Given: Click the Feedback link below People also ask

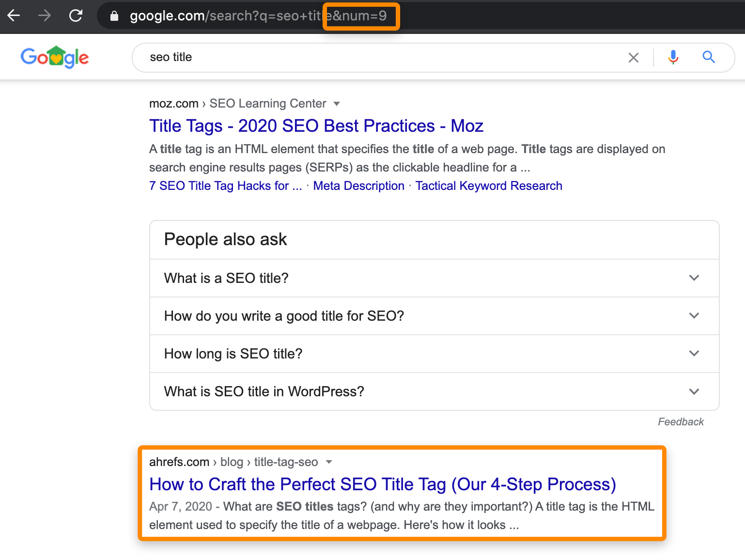Looking at the screenshot, I should click(x=681, y=422).
